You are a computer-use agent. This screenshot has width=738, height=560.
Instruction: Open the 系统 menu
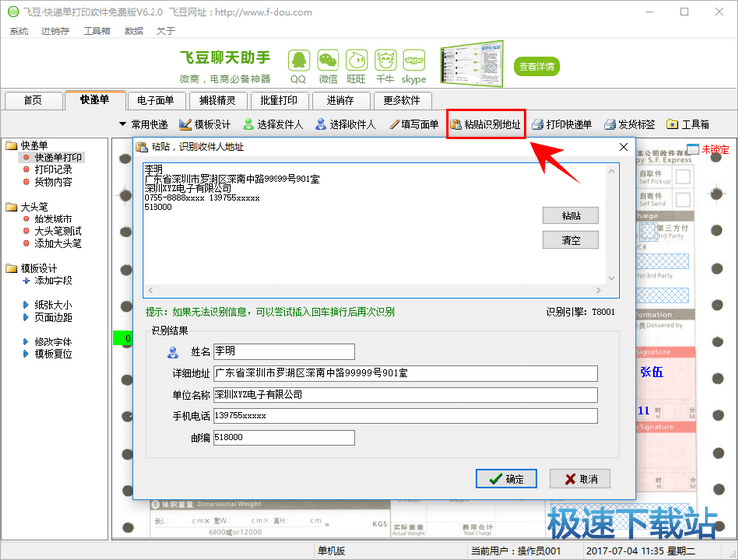19,31
